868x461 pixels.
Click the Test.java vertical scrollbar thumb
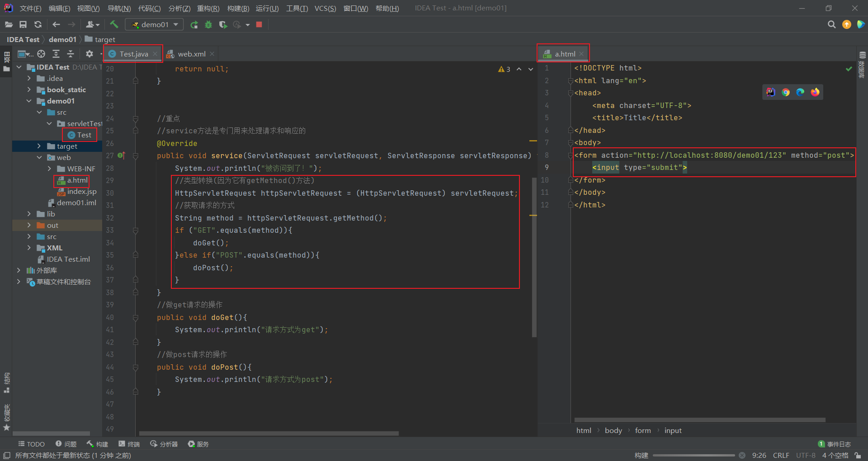coord(534,258)
